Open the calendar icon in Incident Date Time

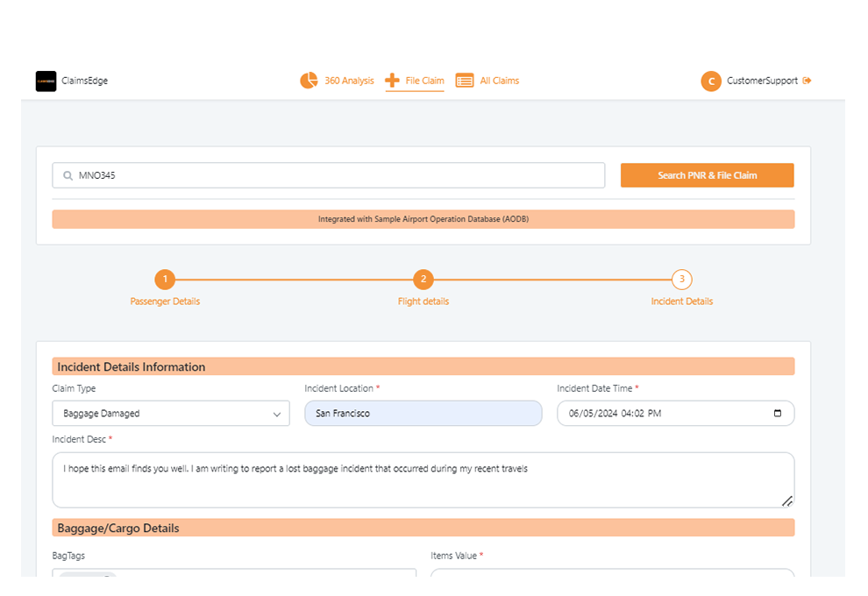(x=779, y=413)
